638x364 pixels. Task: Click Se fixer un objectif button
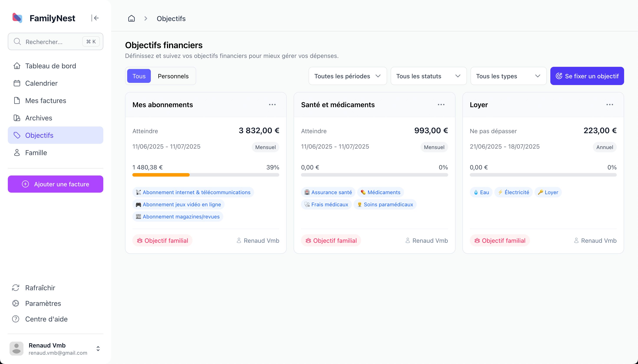587,76
